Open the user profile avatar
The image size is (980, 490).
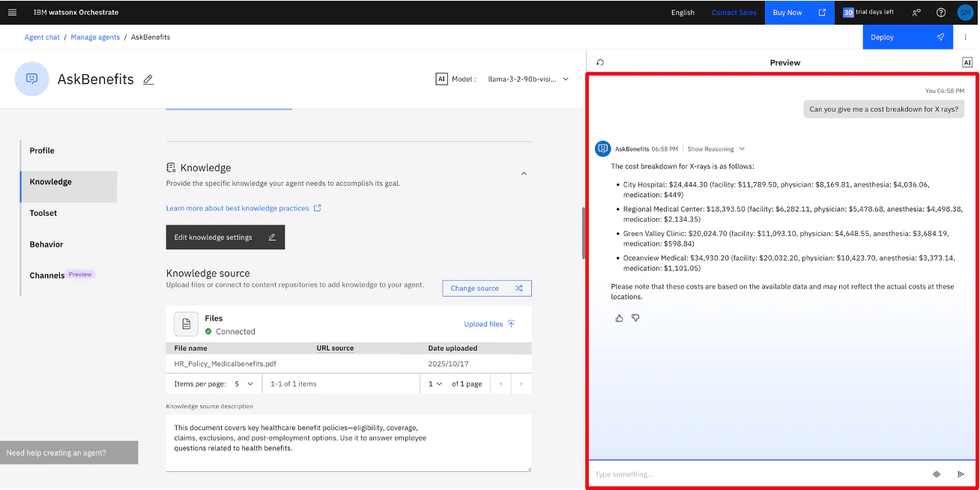point(965,12)
